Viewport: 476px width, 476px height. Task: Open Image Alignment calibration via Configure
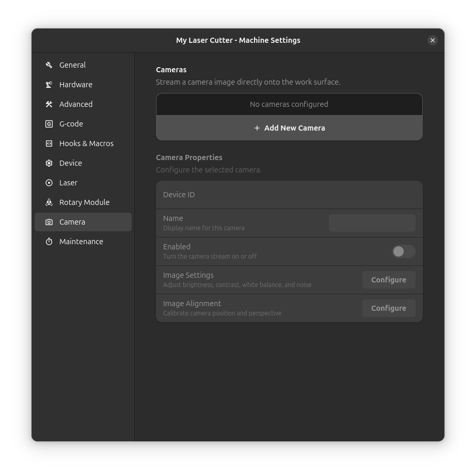point(388,308)
